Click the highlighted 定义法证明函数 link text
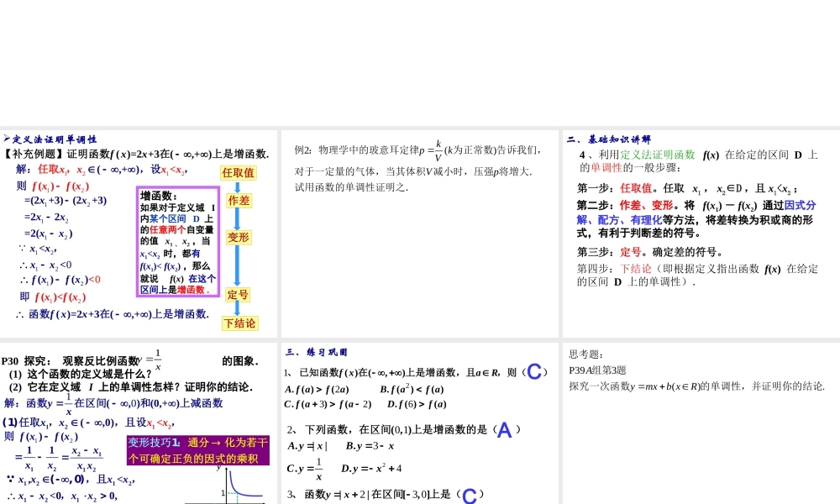The width and height of the screenshot is (840, 504). pos(656,154)
